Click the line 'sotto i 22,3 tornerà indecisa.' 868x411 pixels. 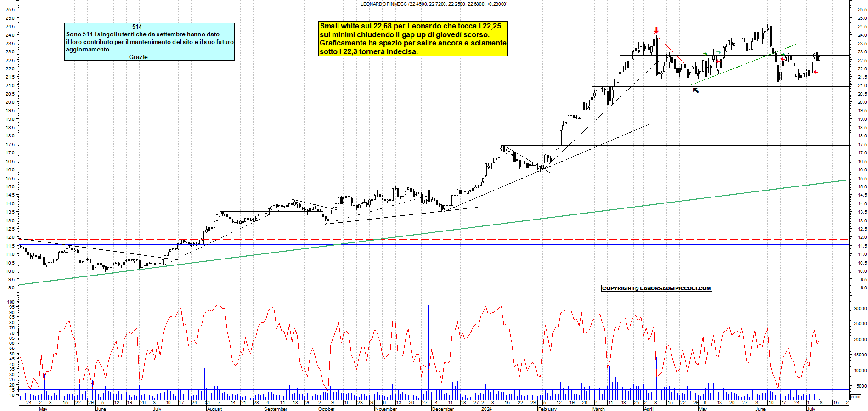tap(369, 51)
